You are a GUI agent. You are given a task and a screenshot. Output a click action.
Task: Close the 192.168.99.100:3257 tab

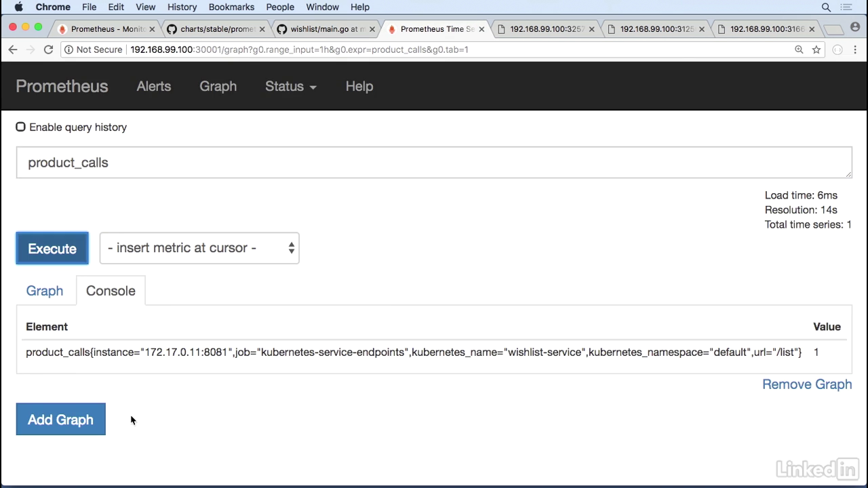pos(591,29)
